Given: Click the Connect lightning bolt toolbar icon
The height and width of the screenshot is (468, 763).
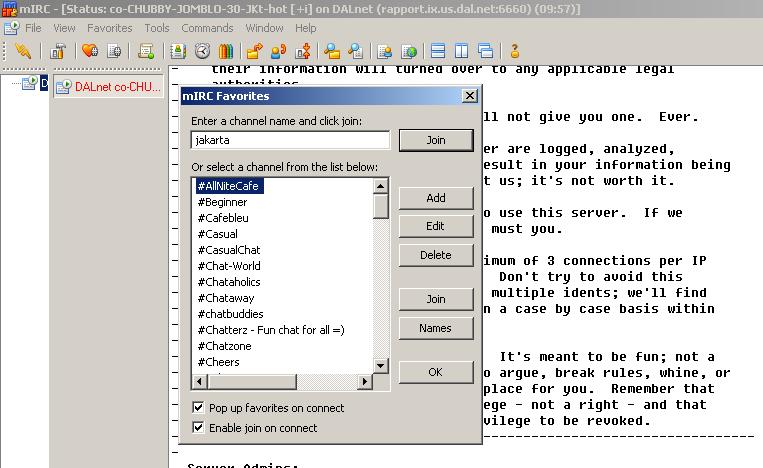Looking at the screenshot, I should pos(23,51).
